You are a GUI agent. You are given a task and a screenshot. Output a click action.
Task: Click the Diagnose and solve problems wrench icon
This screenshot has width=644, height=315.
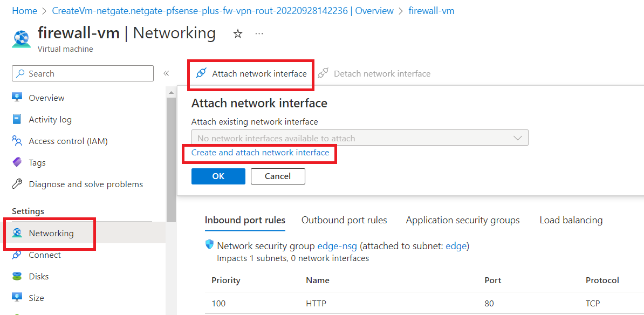(x=17, y=184)
